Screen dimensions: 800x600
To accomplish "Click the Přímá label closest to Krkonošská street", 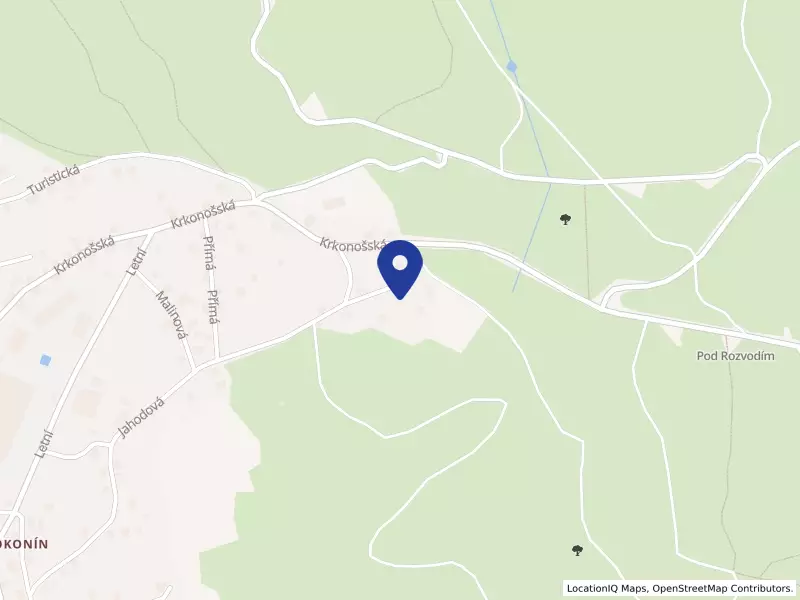I will coord(208,251).
